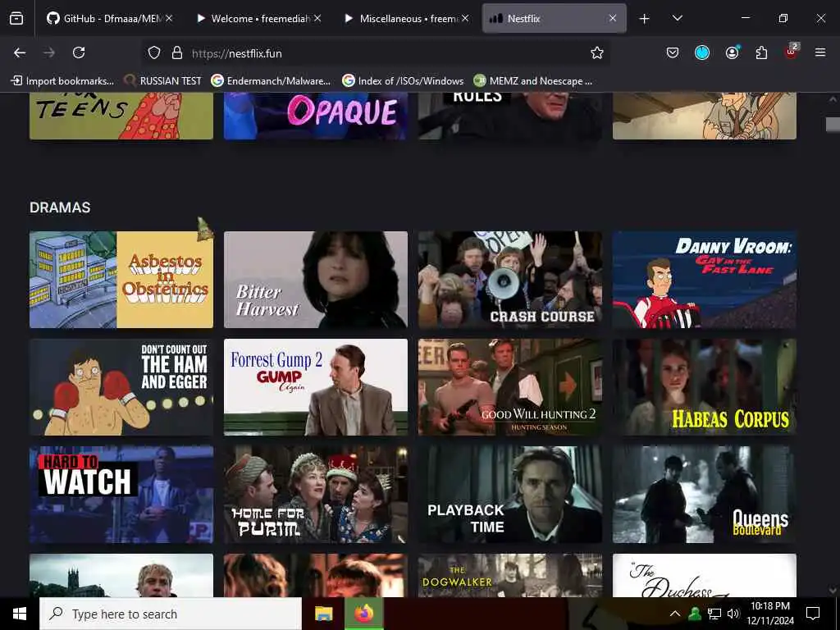Open the Windows Start menu
The image size is (840, 630).
[x=20, y=614]
